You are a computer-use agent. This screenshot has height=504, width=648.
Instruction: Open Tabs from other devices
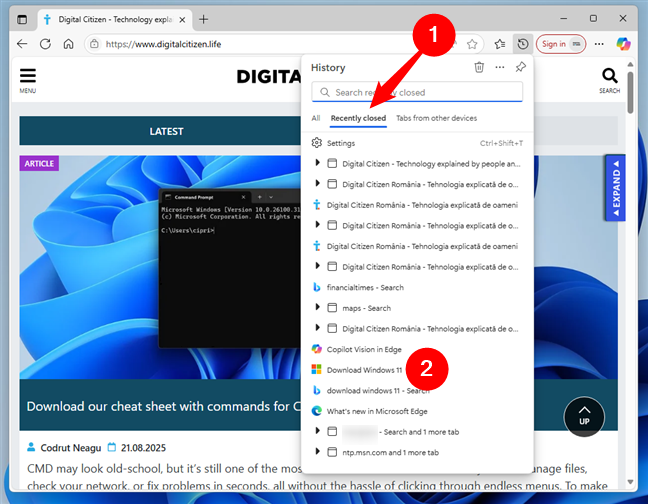coord(436,118)
